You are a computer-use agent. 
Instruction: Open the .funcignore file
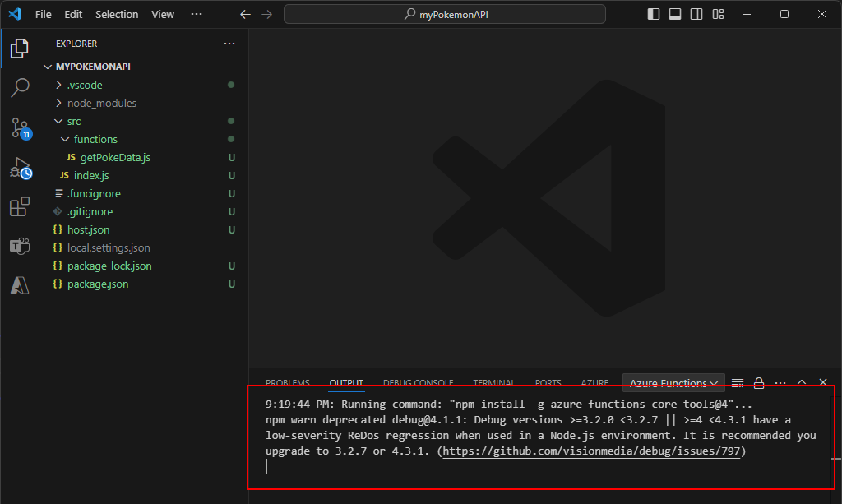145,194
